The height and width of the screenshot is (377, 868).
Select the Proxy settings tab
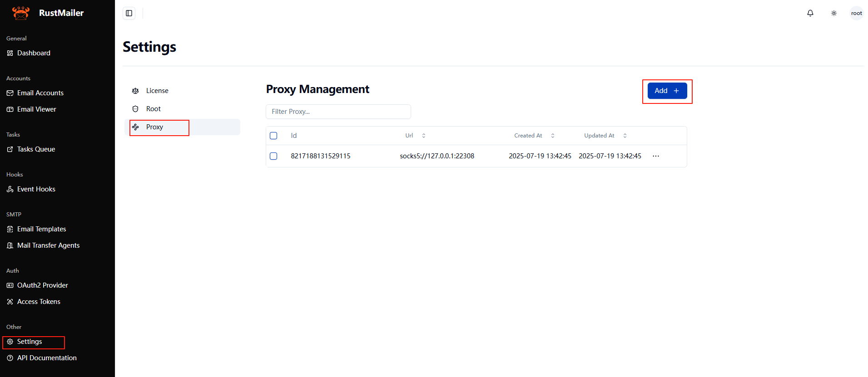182,127
